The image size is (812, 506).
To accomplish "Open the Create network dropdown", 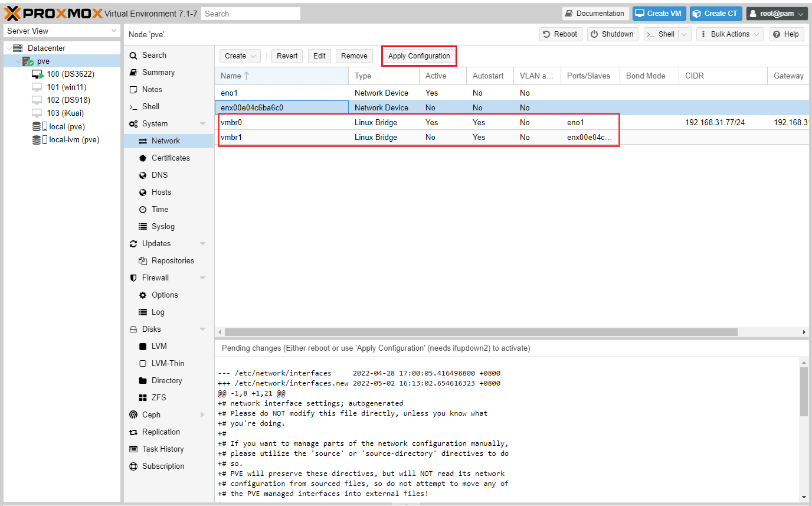I will [240, 56].
